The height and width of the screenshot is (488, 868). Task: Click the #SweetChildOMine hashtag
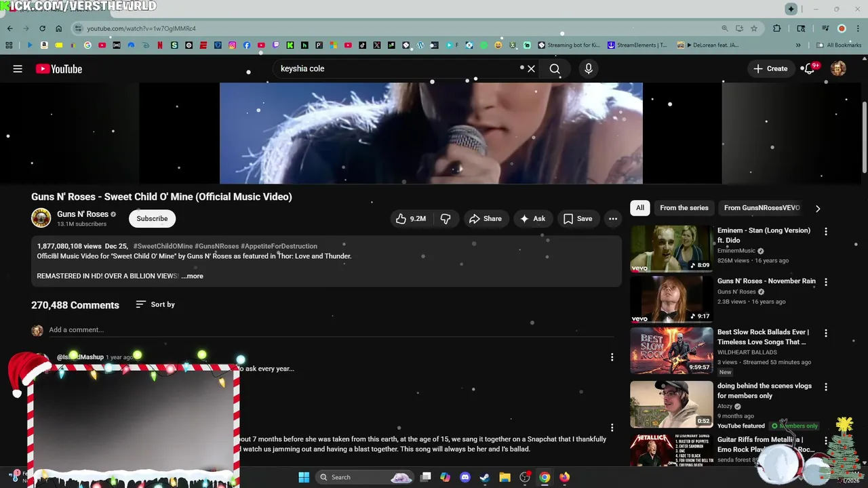point(163,246)
